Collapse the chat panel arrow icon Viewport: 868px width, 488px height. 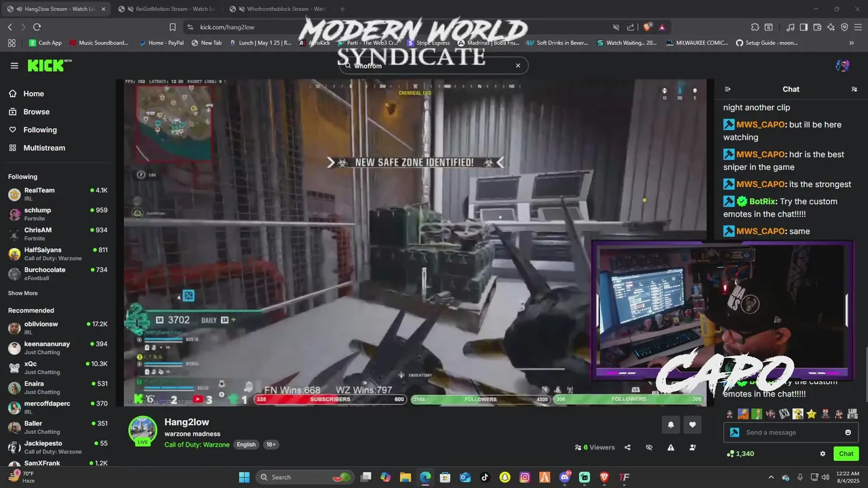(728, 89)
